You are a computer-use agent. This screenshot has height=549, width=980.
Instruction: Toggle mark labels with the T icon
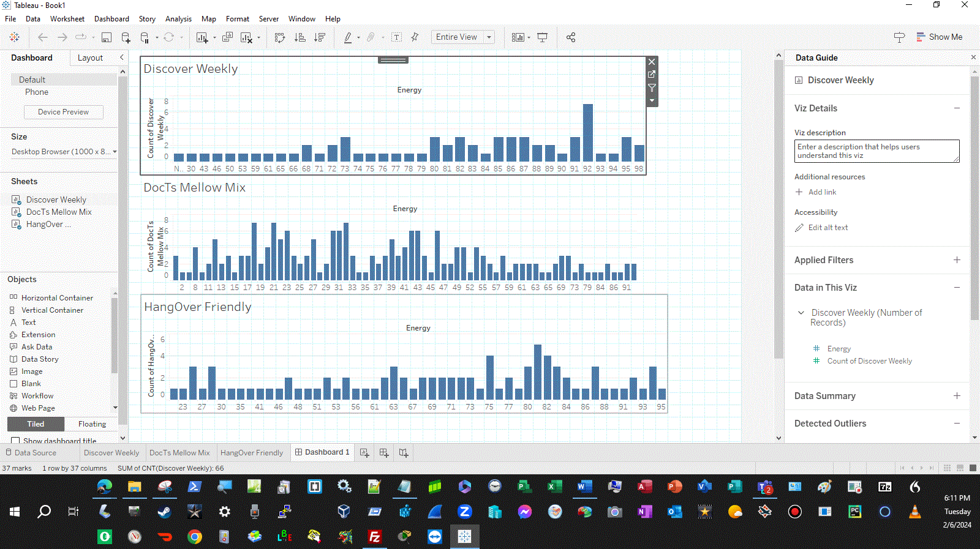pyautogui.click(x=397, y=37)
